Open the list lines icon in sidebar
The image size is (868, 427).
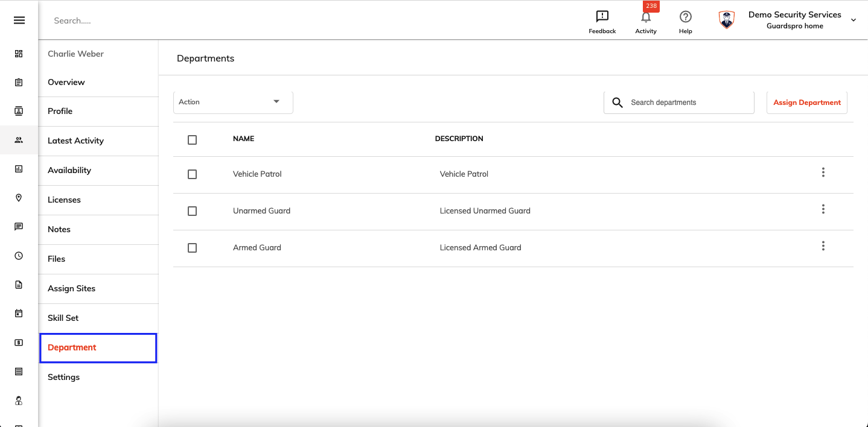19,372
